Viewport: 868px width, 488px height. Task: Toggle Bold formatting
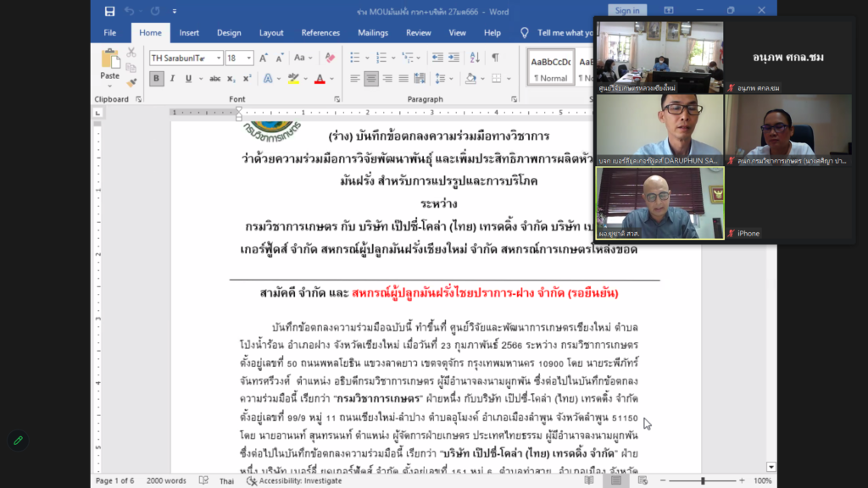point(156,79)
